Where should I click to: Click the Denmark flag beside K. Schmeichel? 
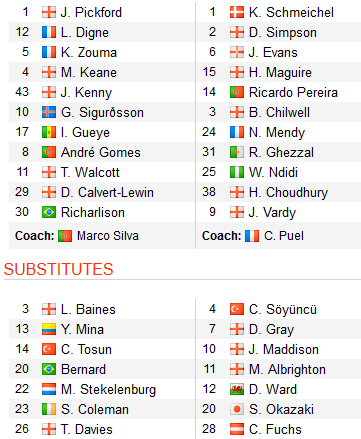pyautogui.click(x=237, y=12)
